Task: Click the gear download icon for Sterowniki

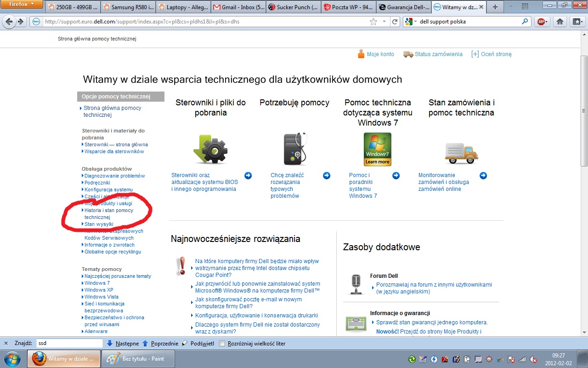Action: pyautogui.click(x=210, y=149)
